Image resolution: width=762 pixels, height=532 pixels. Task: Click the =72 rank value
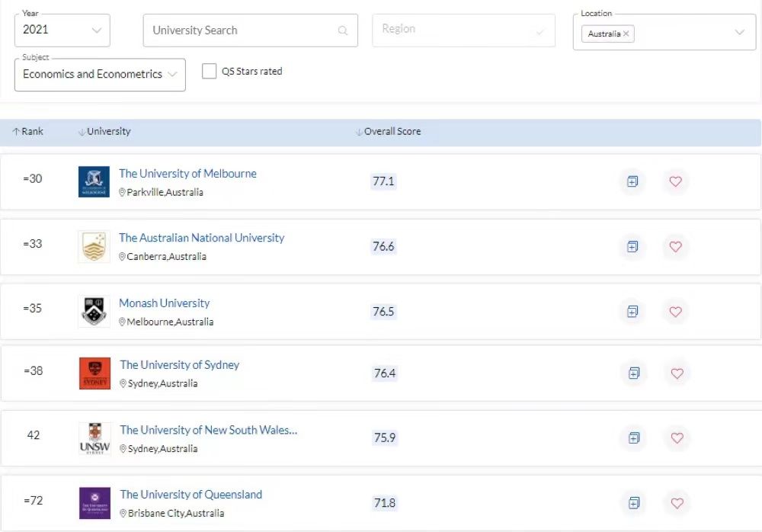pos(34,501)
